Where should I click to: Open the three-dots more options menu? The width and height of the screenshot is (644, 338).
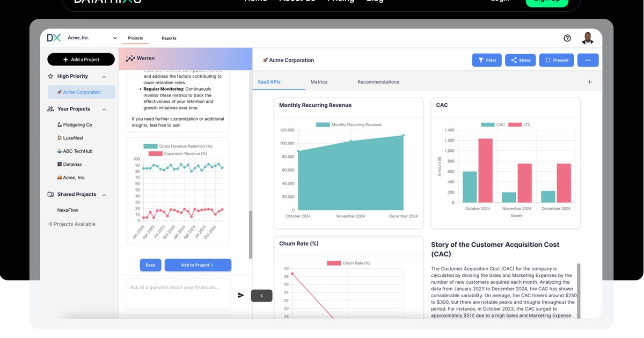click(588, 60)
